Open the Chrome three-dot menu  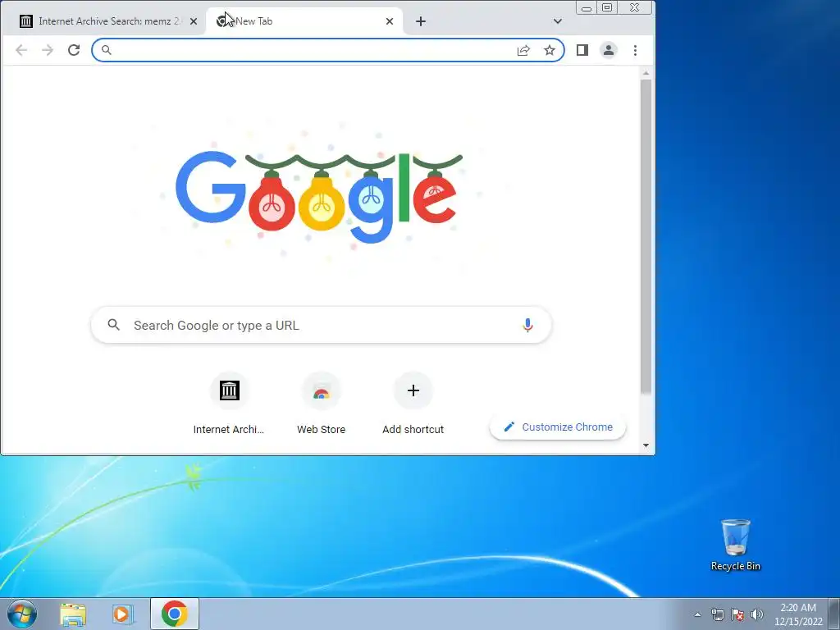(x=635, y=50)
